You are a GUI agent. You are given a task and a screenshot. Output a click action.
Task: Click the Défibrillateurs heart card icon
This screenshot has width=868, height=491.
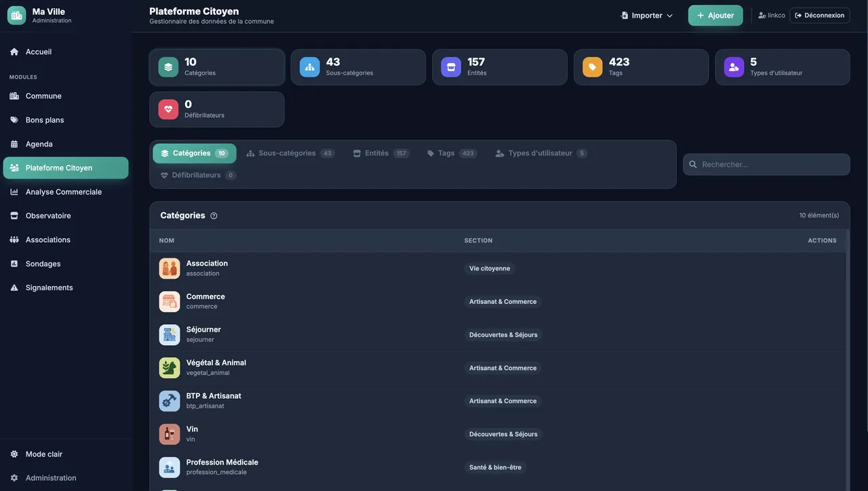tap(168, 109)
